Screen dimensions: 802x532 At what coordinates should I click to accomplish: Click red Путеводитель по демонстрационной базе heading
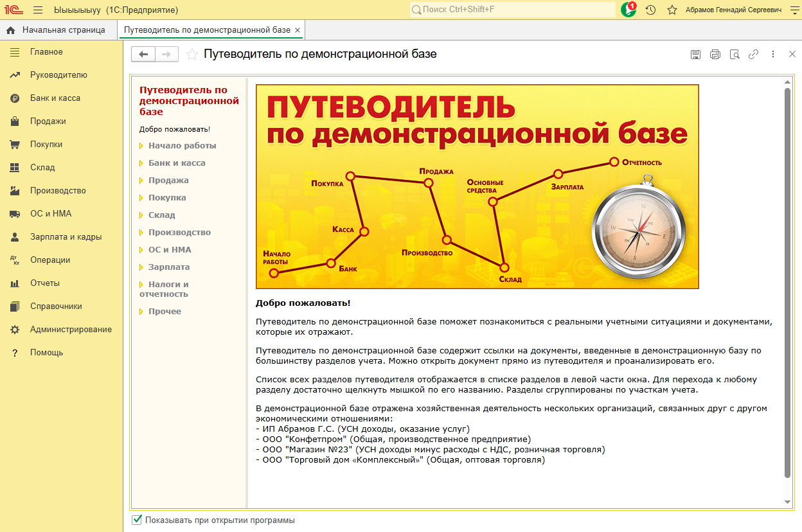coord(189,101)
